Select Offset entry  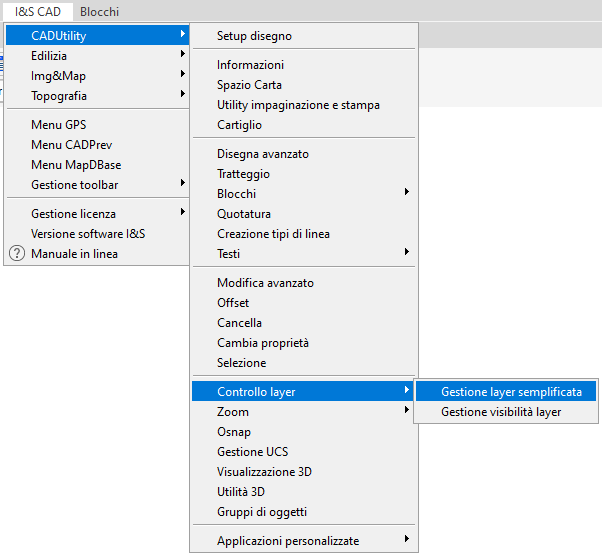click(x=304, y=303)
